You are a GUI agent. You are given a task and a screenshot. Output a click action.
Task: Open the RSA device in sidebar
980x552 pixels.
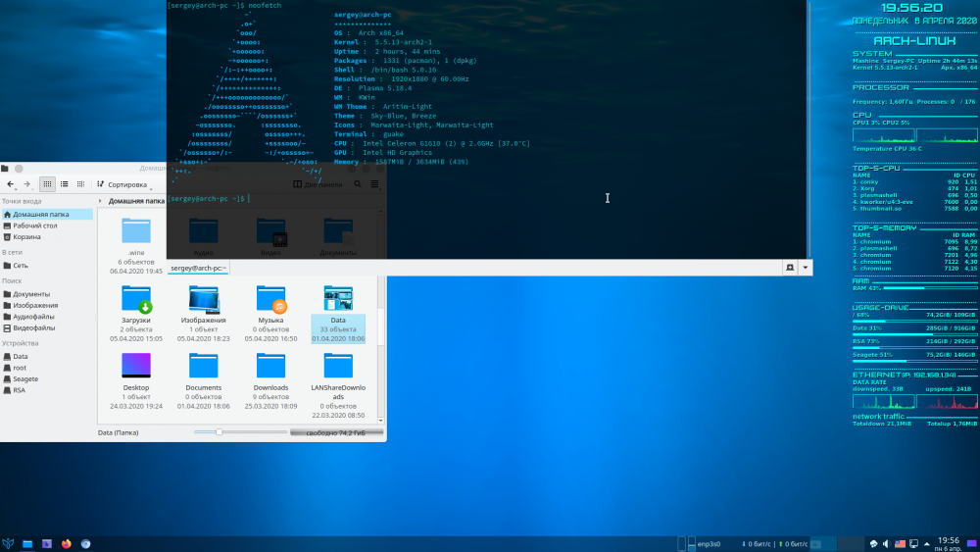pyautogui.click(x=47, y=390)
